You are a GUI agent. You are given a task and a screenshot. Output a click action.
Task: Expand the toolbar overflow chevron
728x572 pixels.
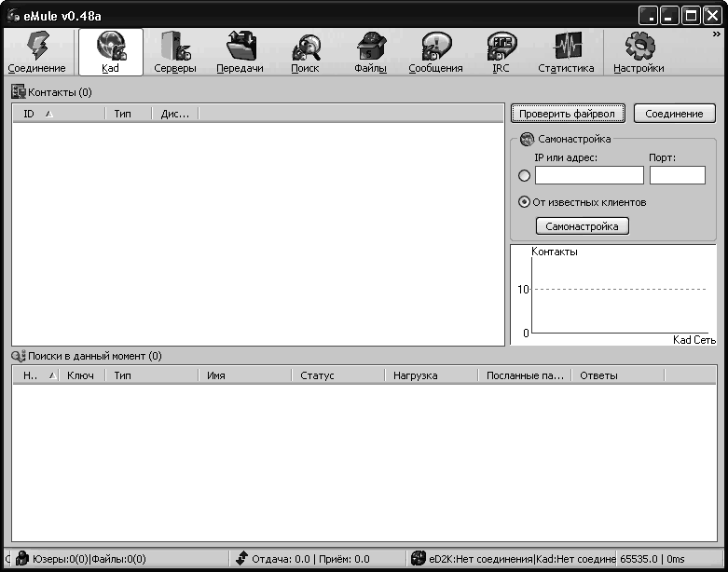click(x=717, y=34)
